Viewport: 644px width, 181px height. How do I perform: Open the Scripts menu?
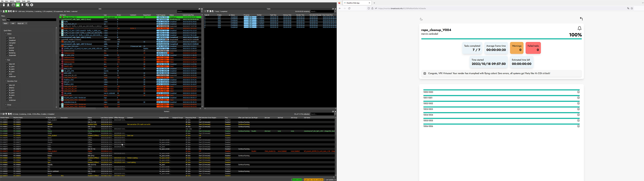pyautogui.click(x=18, y=1)
